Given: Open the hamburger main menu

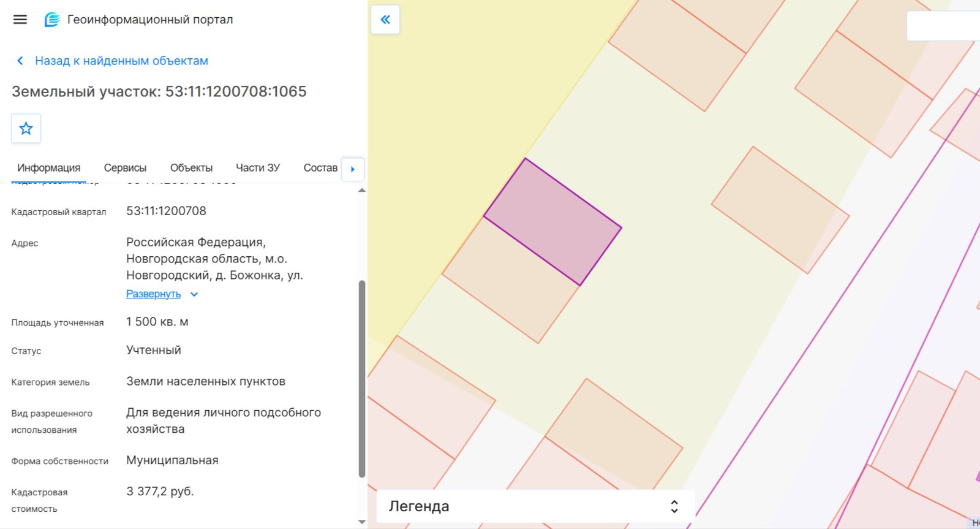Looking at the screenshot, I should coord(20,20).
